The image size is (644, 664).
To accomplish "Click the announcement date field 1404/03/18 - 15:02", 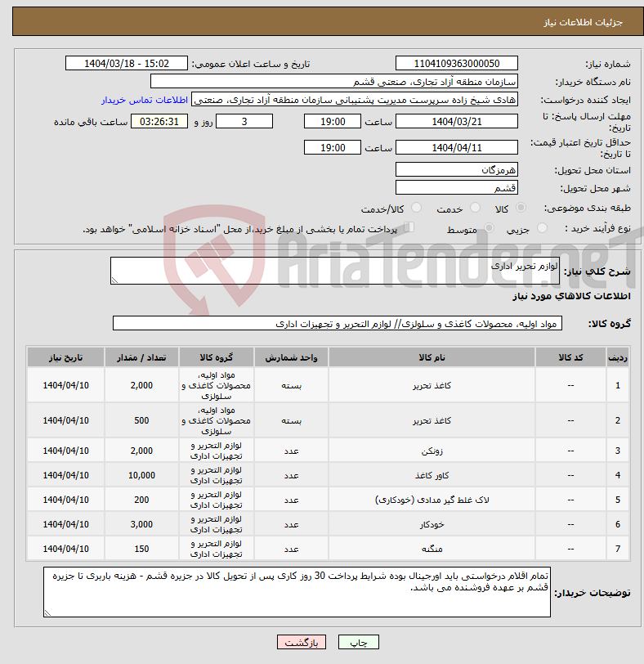I will pos(127,64).
